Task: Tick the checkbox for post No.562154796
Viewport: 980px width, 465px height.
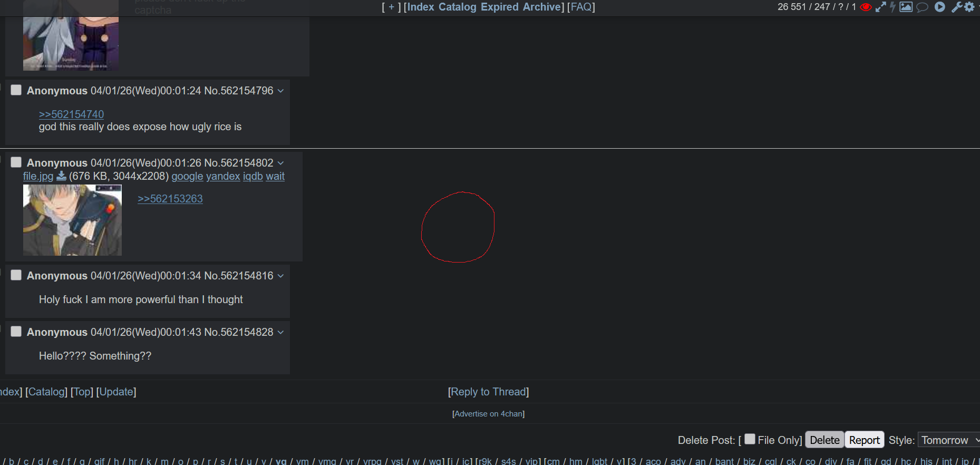Action: (x=16, y=90)
